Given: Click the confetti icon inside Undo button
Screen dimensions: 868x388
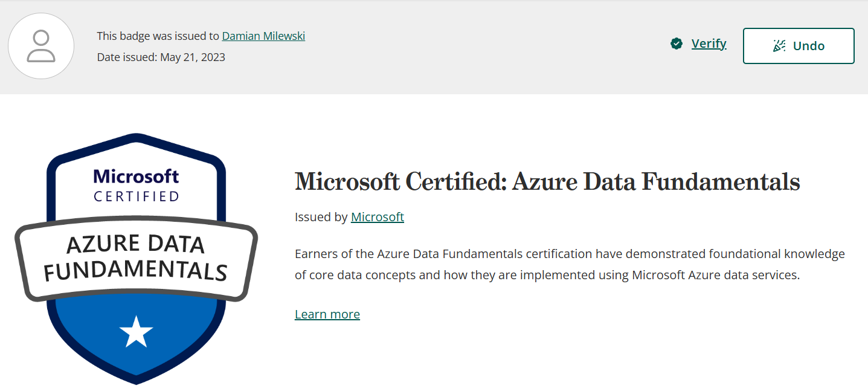Looking at the screenshot, I should (779, 46).
